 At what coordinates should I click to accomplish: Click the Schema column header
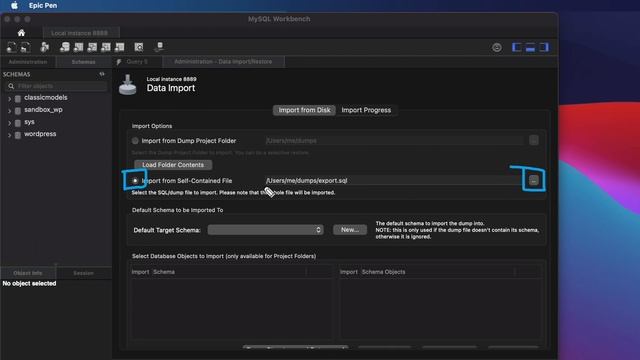[x=164, y=272]
